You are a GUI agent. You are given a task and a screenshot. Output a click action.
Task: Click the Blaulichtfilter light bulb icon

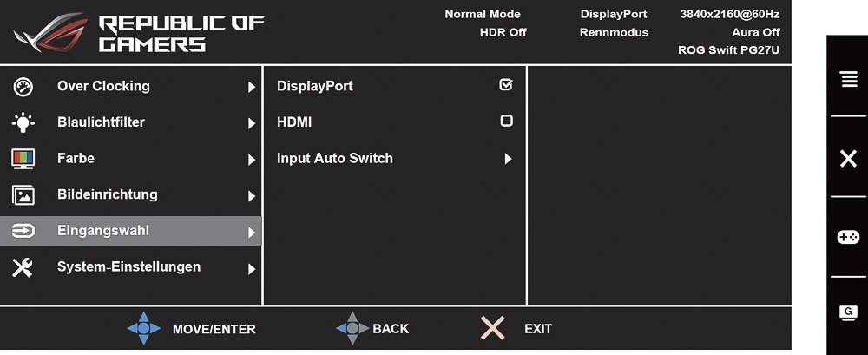tap(23, 123)
